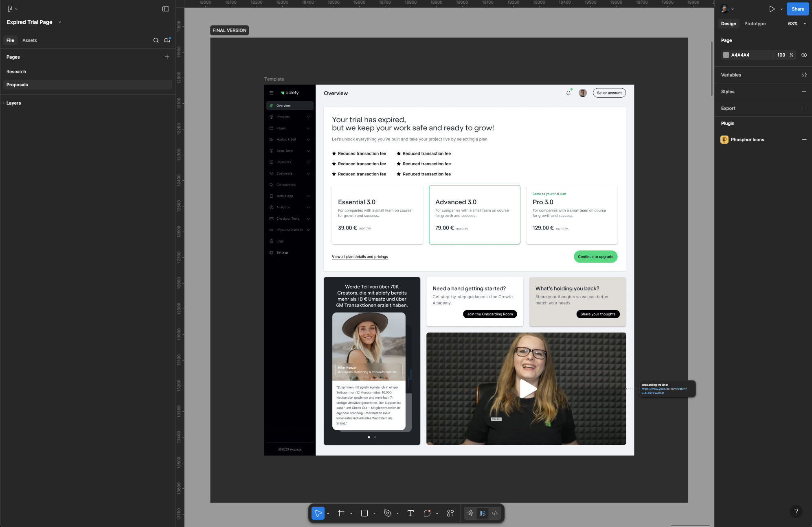812x527 pixels.
Task: Select the Text tool
Action: 410,513
